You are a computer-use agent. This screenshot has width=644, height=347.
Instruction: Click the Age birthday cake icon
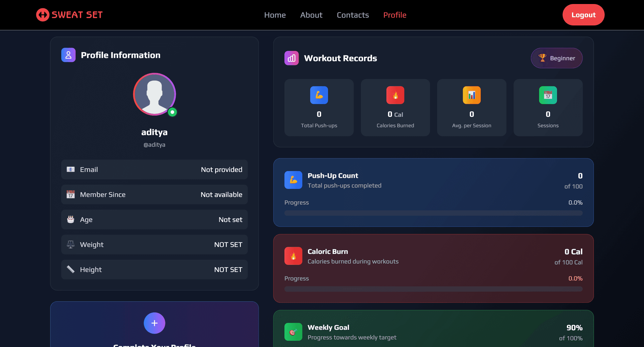[x=70, y=219]
